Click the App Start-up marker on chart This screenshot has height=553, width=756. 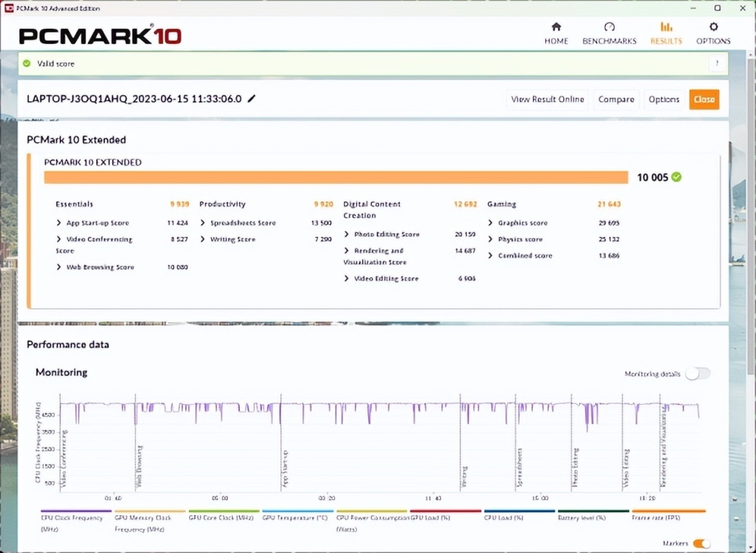(x=286, y=468)
